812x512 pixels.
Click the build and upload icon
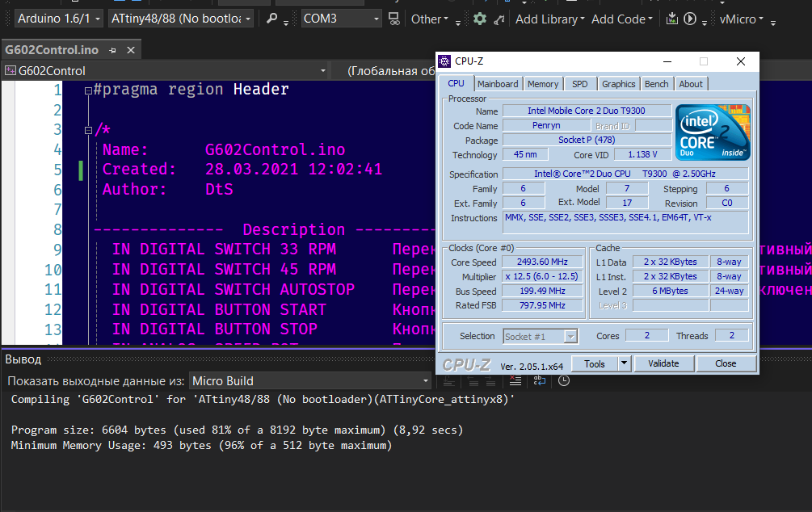671,19
